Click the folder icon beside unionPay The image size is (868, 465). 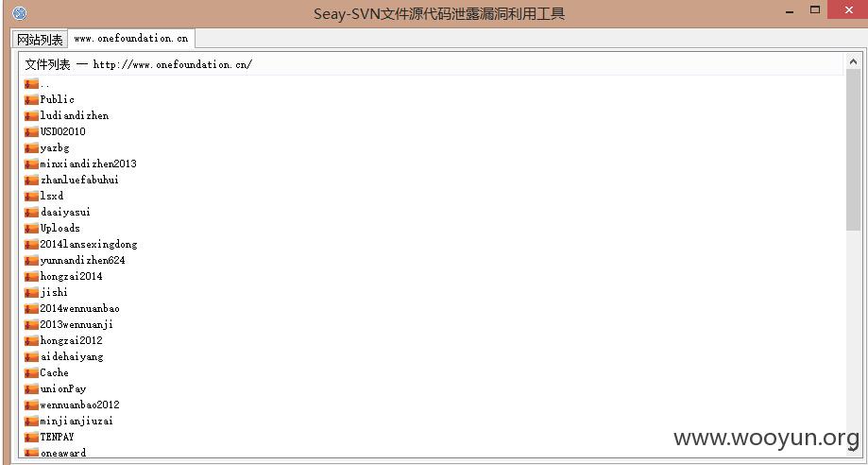[x=31, y=389]
